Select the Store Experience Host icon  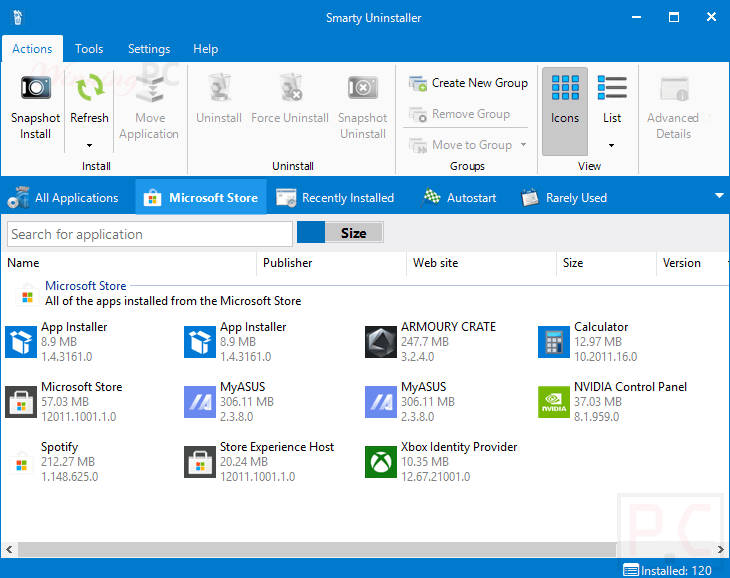[200, 462]
